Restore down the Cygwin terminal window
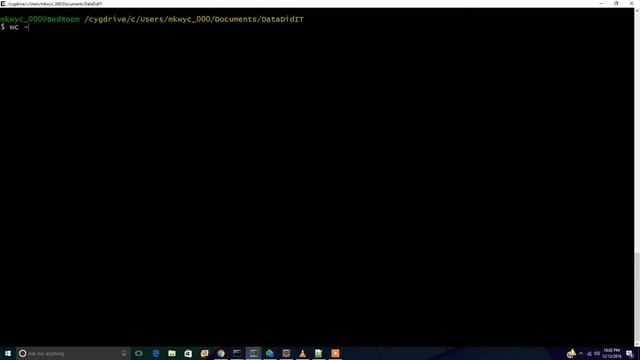The image size is (640, 360). [x=616, y=4]
